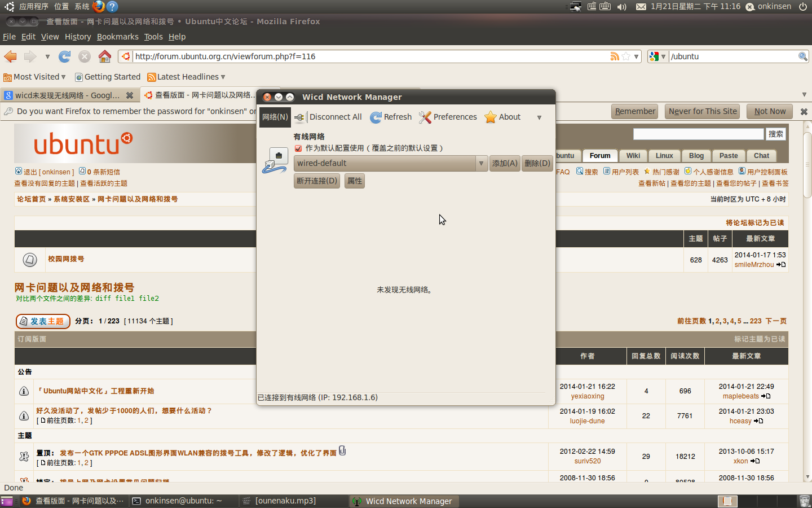Bookmark page with star icon in URL bar
This screenshot has width=812, height=508.
point(626,56)
